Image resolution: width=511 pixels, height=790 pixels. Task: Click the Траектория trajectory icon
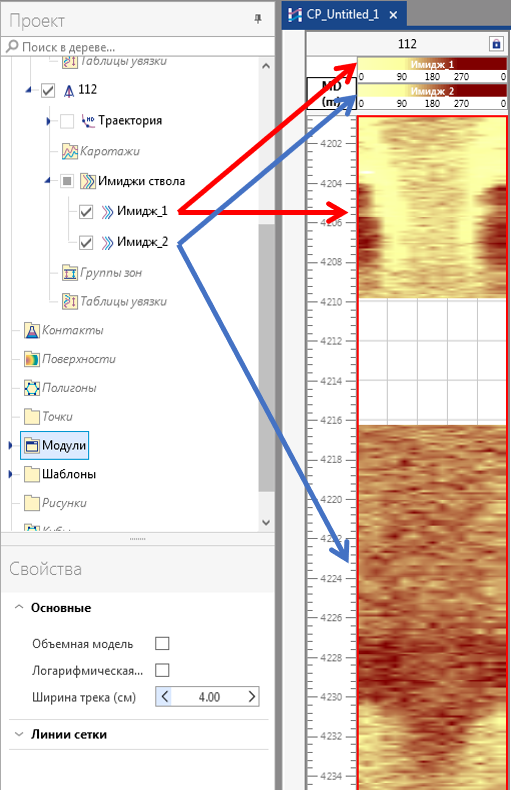pyautogui.click(x=88, y=121)
